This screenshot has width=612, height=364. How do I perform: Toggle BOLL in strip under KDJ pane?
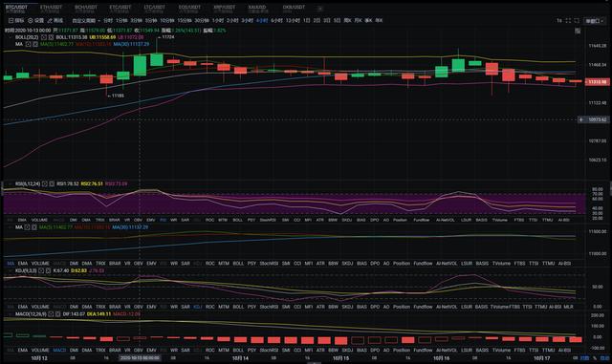coord(238,307)
